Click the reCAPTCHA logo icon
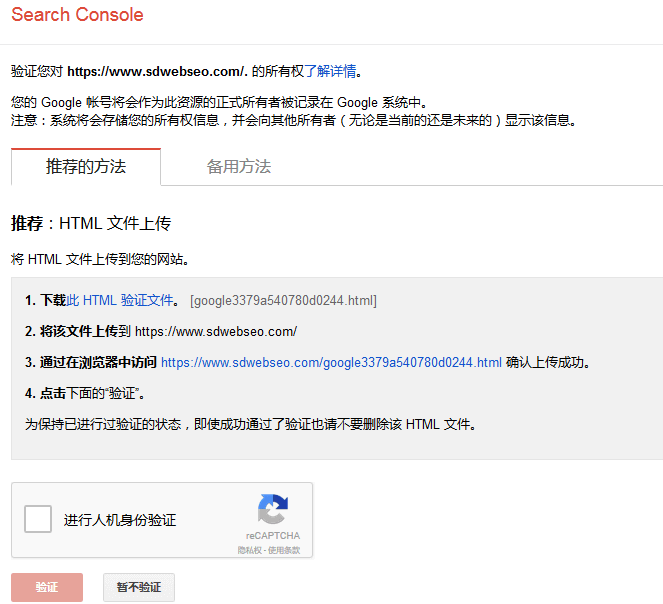Viewport: 663px width, 604px height. coord(273,509)
